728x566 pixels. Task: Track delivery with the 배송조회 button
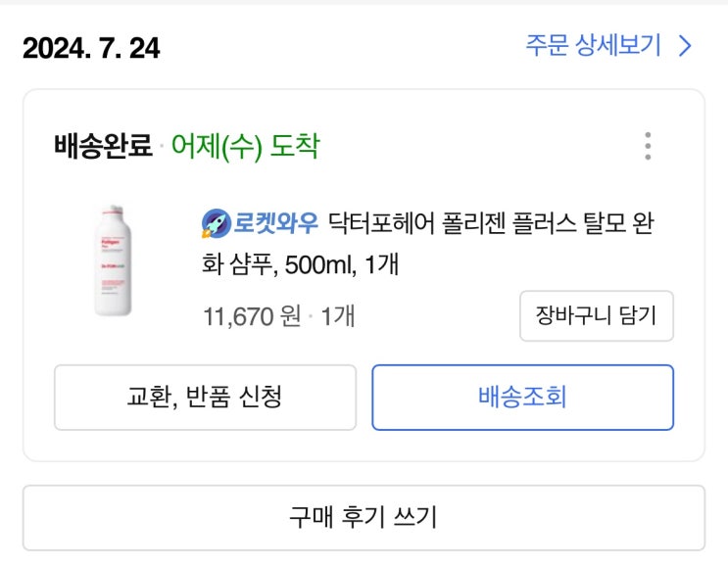tap(522, 398)
